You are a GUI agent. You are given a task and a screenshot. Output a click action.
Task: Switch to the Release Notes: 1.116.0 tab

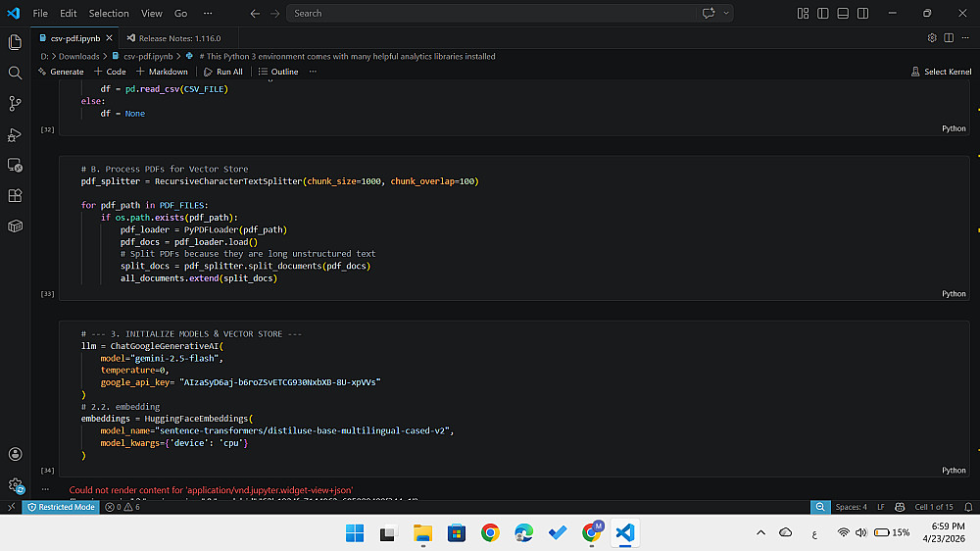[x=179, y=38]
